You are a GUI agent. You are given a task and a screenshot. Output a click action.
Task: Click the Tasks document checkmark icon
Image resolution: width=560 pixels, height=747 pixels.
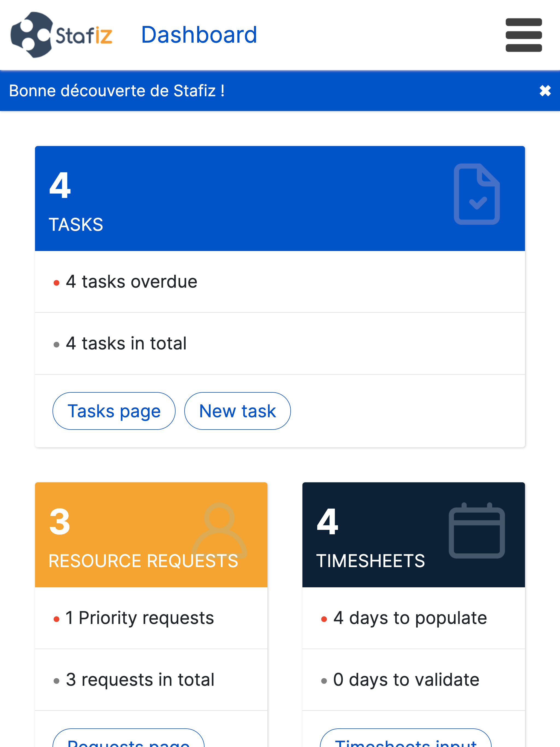[x=477, y=194]
